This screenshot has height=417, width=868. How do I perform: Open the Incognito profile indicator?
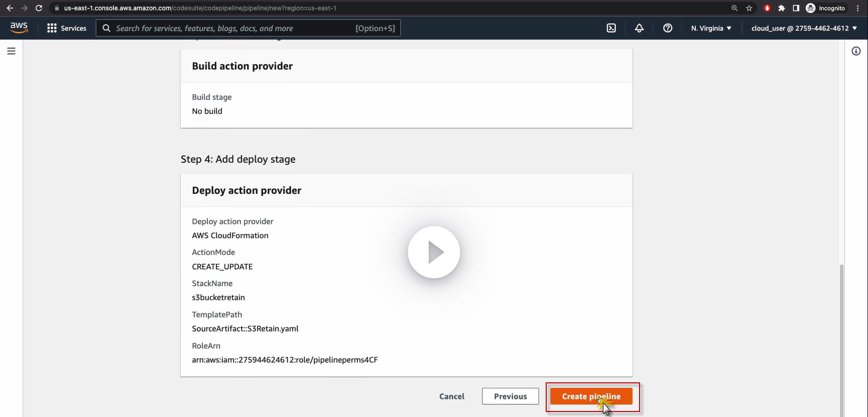(x=826, y=8)
